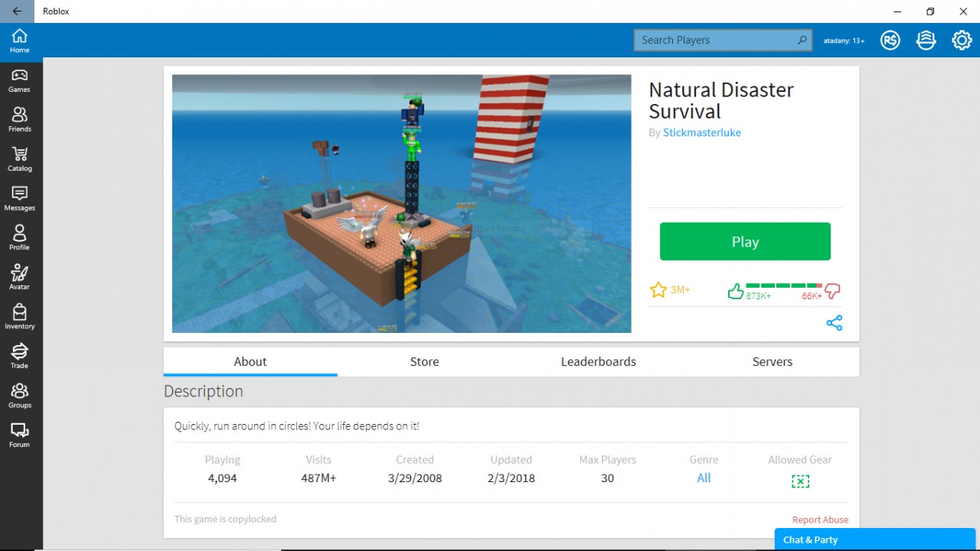Click the Natural Disaster Survival game thumbnail
Viewport: 980px width, 551px height.
(401, 204)
